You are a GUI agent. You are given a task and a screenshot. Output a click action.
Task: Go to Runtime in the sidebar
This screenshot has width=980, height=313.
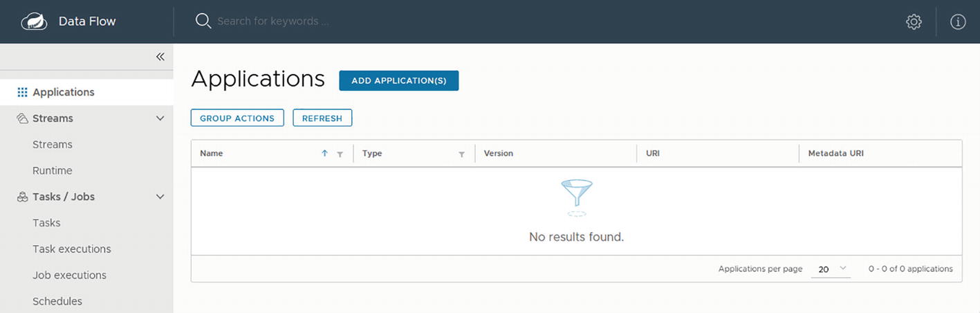pos(52,170)
